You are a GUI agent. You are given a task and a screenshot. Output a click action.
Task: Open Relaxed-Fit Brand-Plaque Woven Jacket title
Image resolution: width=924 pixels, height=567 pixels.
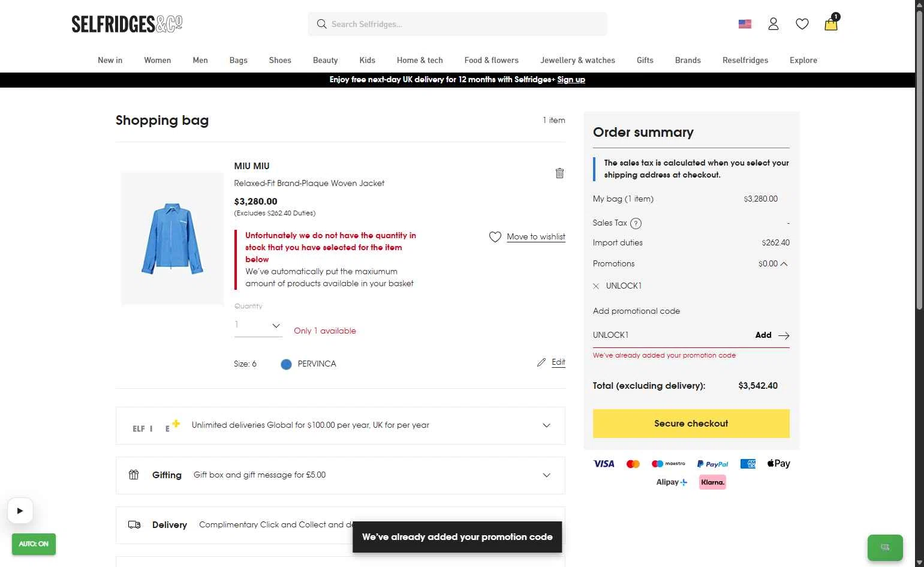(309, 184)
